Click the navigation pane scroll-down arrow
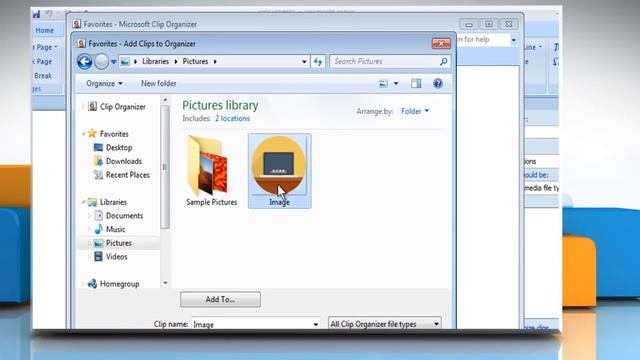The width and height of the screenshot is (640, 360). pos(165,283)
